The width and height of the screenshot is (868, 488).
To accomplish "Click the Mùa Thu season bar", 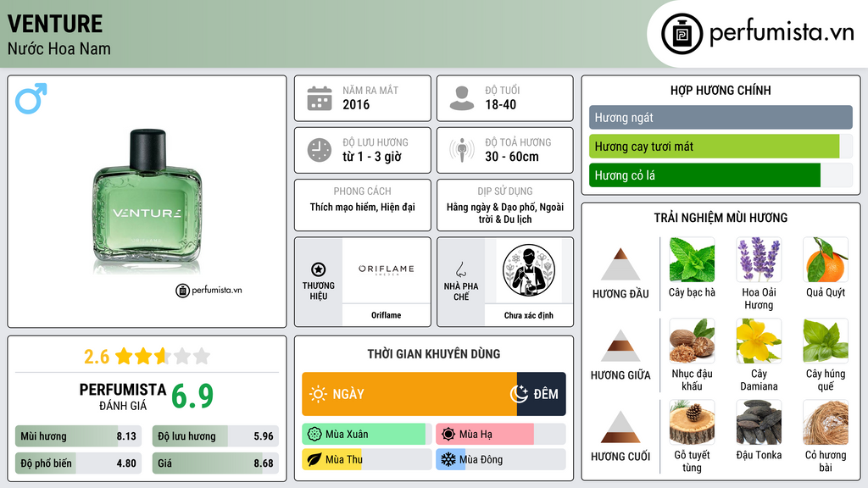I will click(x=367, y=459).
